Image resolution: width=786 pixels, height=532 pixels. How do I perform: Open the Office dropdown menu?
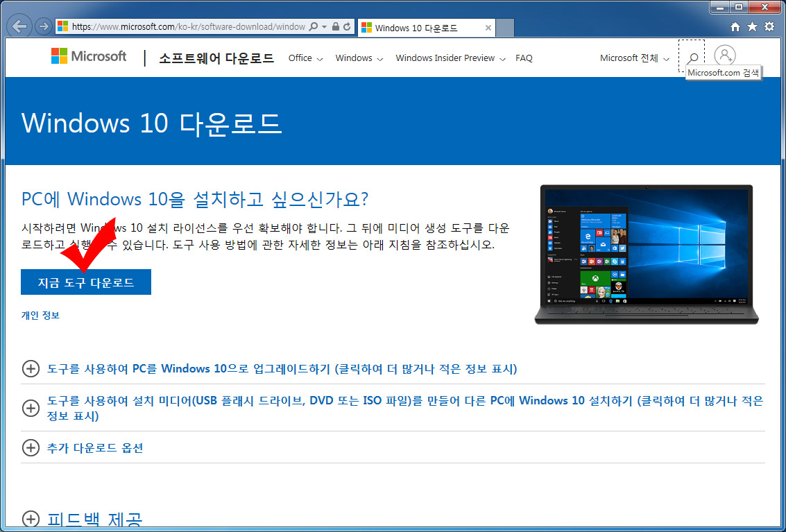coord(306,58)
